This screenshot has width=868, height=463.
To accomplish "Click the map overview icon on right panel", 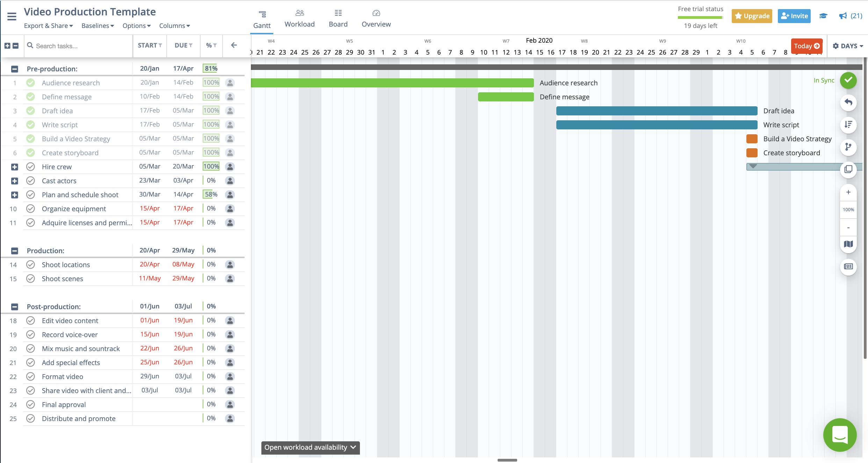I will click(849, 243).
